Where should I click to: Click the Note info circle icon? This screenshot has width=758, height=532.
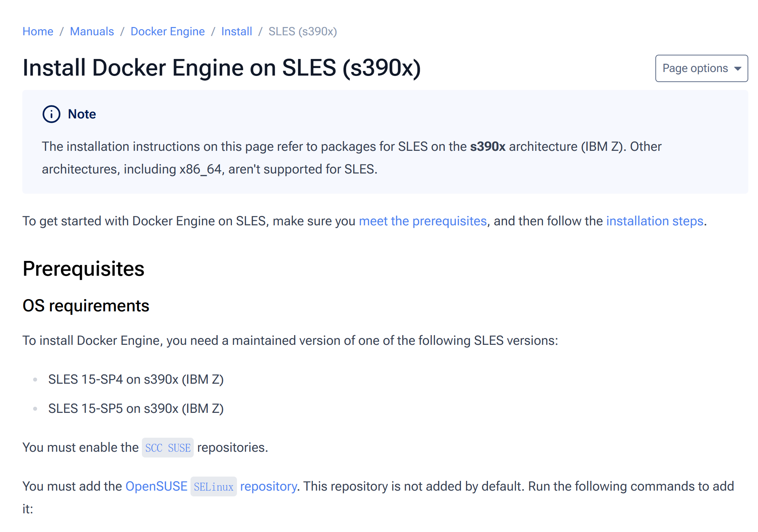coord(51,114)
